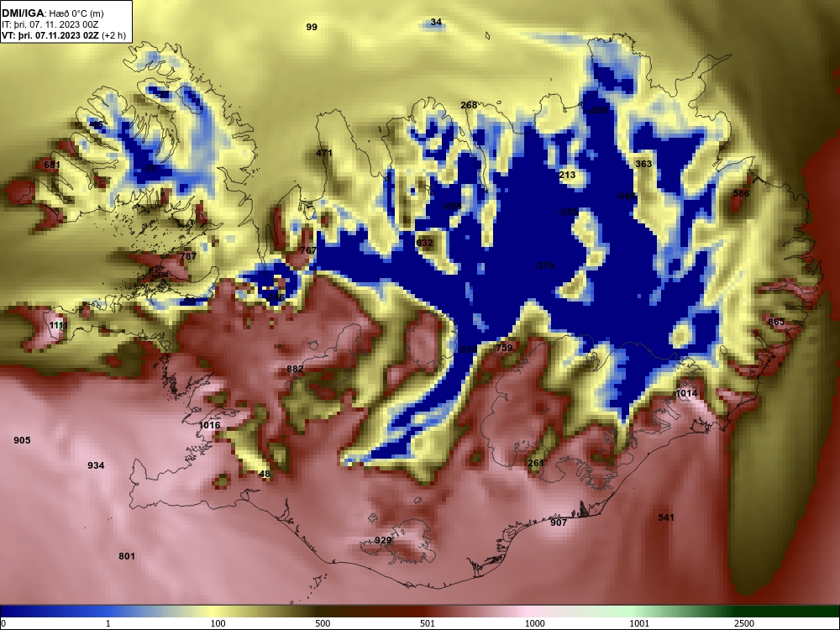Select the map value 929

pyautogui.click(x=383, y=540)
